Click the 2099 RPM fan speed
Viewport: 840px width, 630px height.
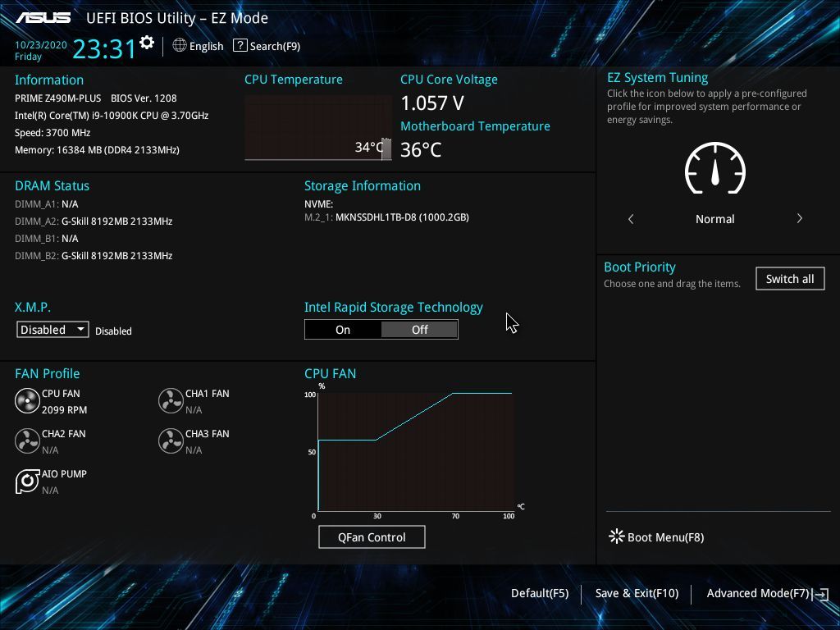click(64, 410)
